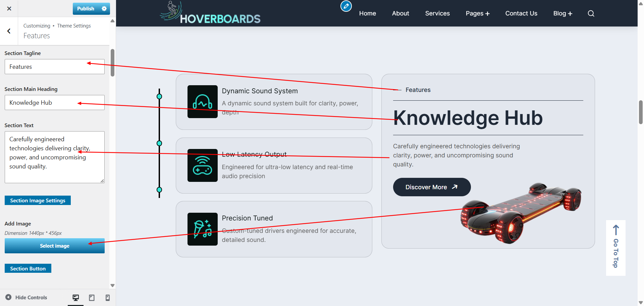Viewport: 644px width, 306px height.
Task: Click the Section Main Heading input field
Action: click(55, 103)
